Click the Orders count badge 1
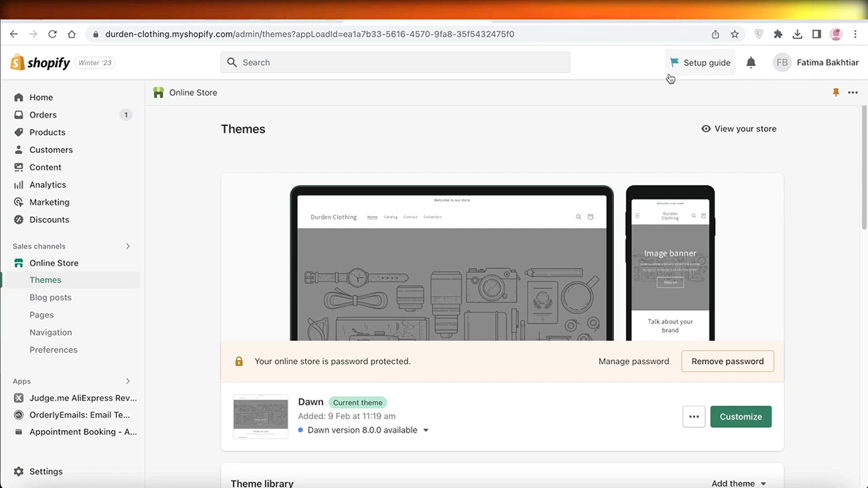868x488 pixels. click(126, 115)
